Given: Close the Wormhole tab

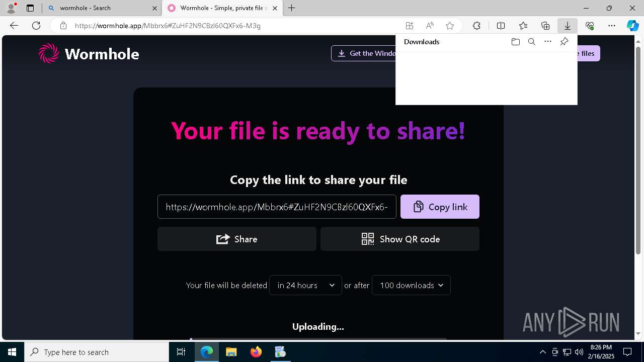Looking at the screenshot, I should [276, 8].
